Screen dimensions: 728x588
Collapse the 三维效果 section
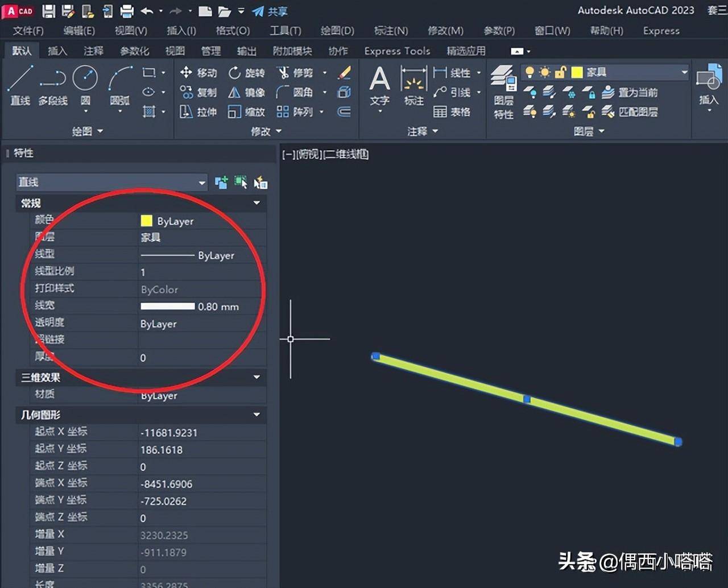(257, 377)
